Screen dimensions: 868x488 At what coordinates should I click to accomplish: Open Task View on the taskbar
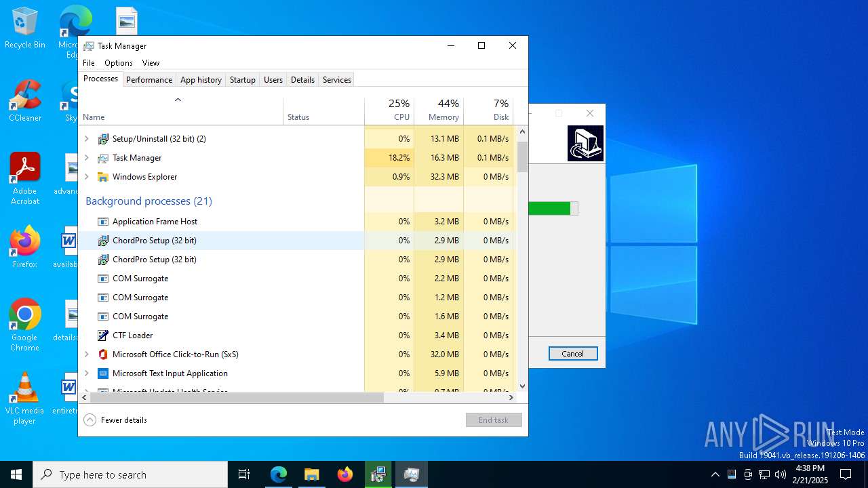[x=244, y=474]
